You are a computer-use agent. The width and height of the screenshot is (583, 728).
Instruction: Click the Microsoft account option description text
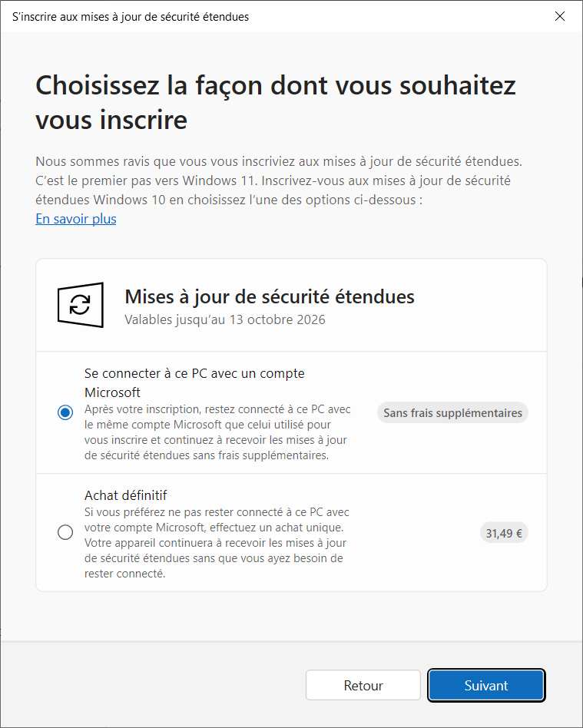(217, 432)
